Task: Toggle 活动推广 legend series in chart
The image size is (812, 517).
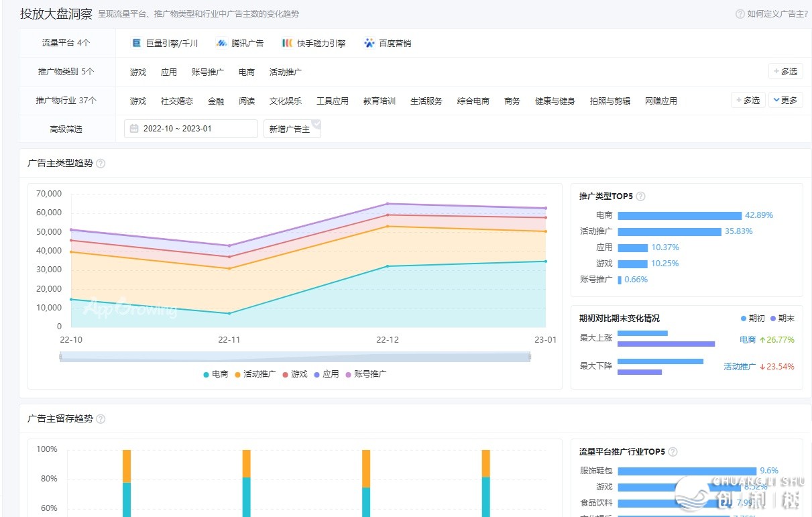Action: pyautogui.click(x=255, y=374)
